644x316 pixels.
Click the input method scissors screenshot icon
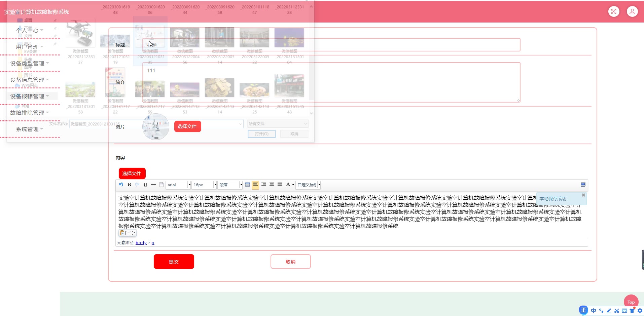click(616, 311)
